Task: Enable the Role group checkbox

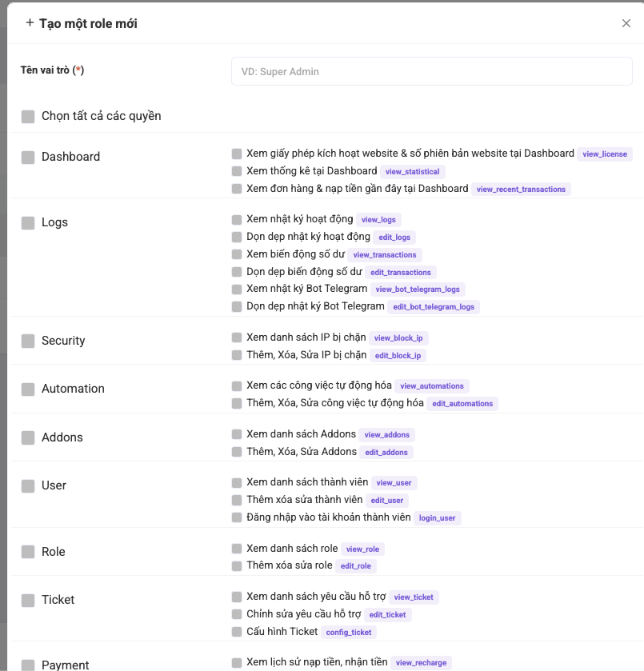Action: pyautogui.click(x=28, y=553)
